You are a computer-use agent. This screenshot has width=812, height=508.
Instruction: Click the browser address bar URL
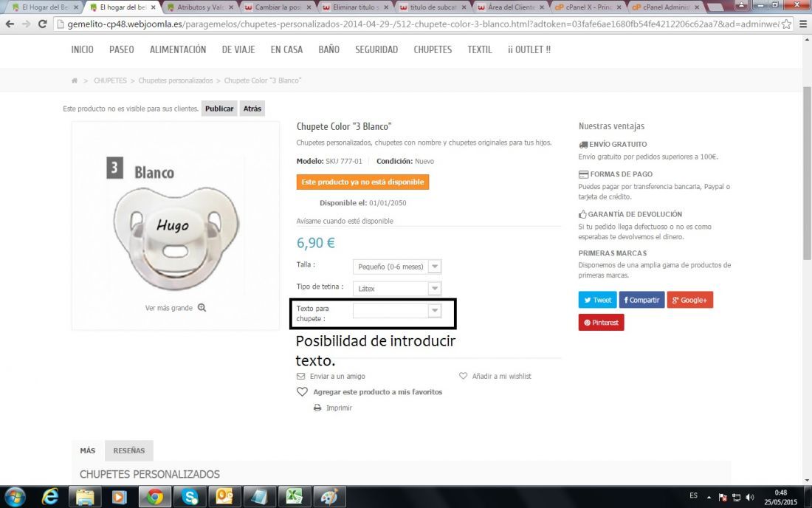coord(422,24)
